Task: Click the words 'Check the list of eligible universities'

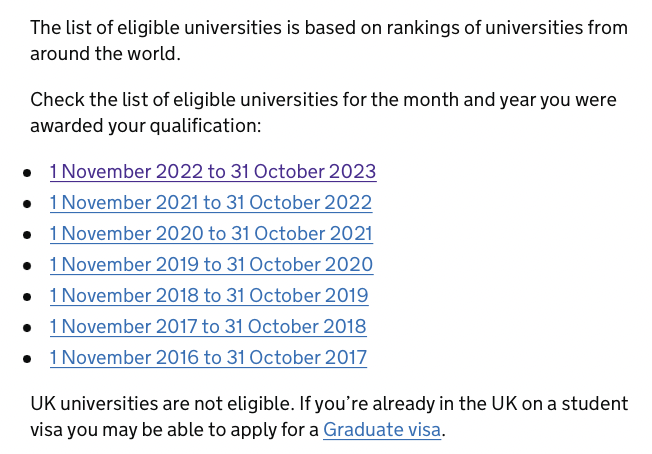Action: (184, 100)
